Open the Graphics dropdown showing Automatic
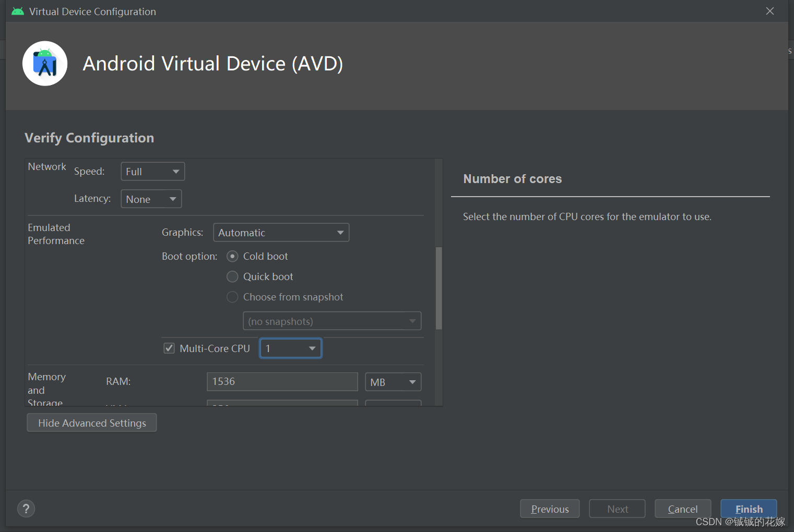The width and height of the screenshot is (794, 532). coord(281,233)
